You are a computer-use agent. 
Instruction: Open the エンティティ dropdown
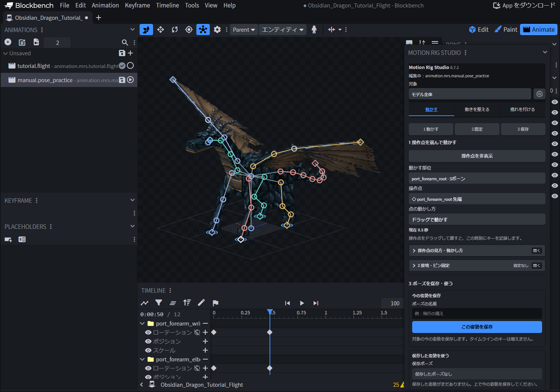coord(283,29)
